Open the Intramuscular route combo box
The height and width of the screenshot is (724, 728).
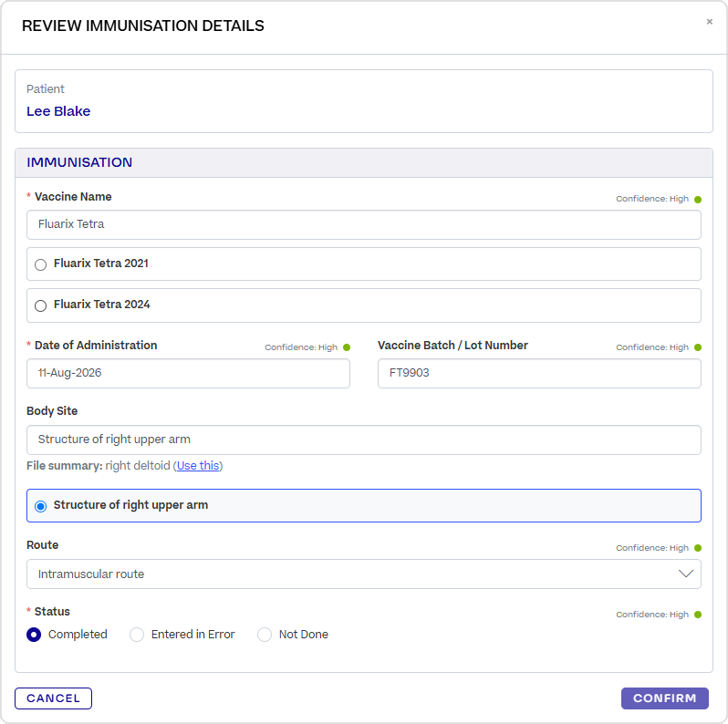(363, 574)
